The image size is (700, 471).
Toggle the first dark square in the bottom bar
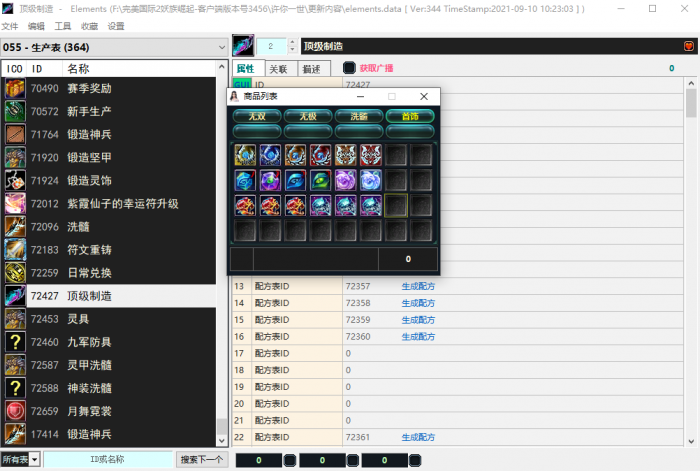tap(290, 460)
